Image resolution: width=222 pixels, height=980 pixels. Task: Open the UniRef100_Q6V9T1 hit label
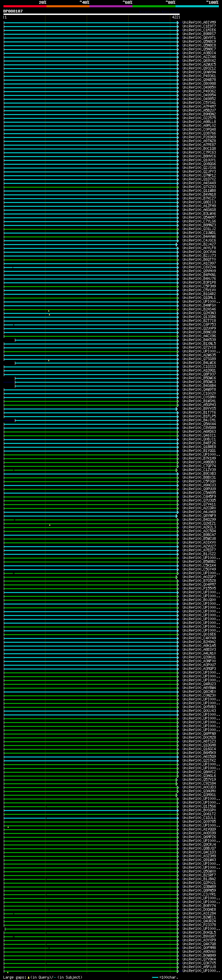click(199, 38)
